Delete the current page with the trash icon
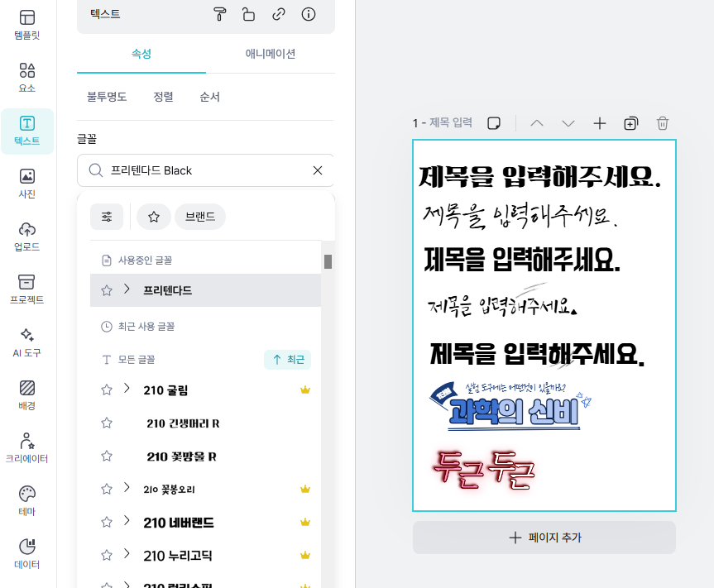Viewport: 714px width, 588px height. (662, 122)
